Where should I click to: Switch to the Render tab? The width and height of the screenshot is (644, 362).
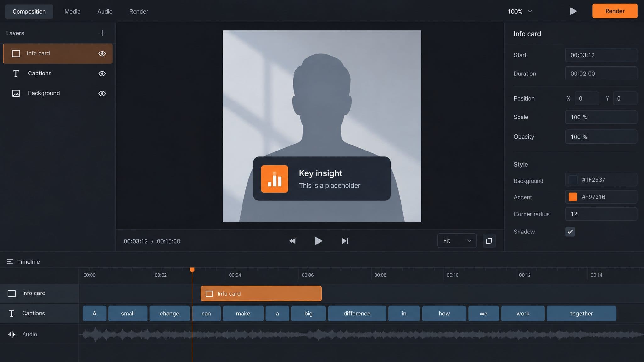tap(139, 11)
